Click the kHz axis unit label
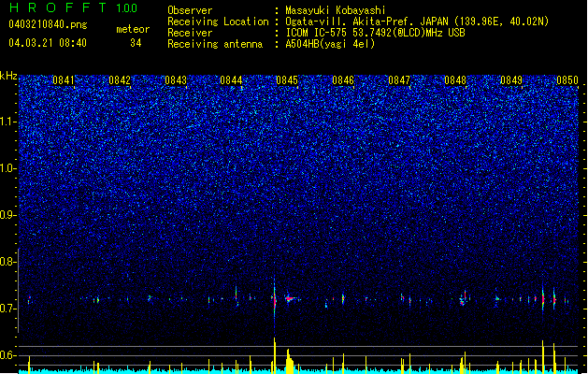 click(x=8, y=76)
